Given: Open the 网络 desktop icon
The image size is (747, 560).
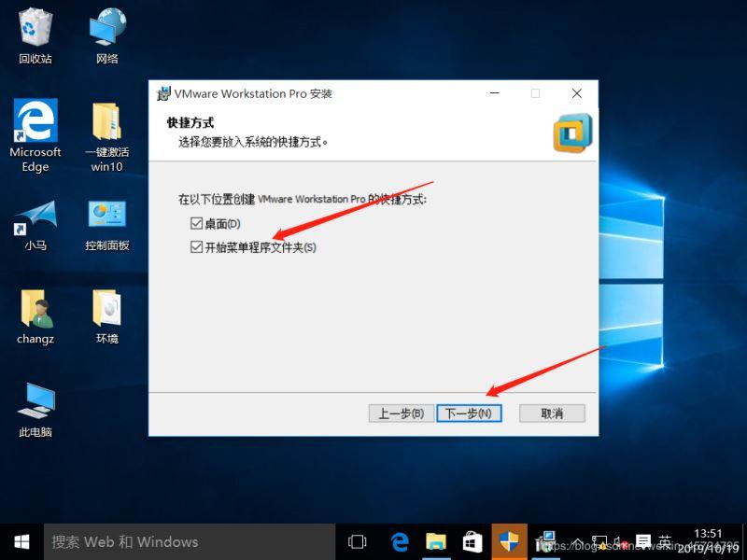Looking at the screenshot, I should tap(106, 33).
